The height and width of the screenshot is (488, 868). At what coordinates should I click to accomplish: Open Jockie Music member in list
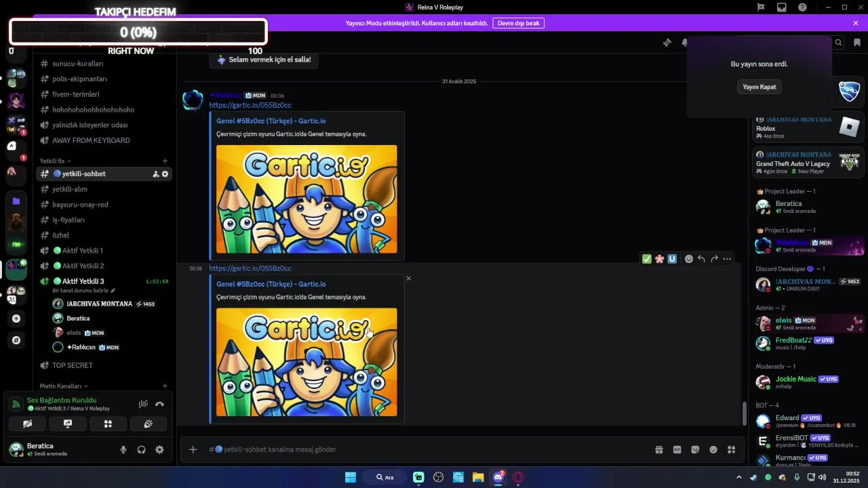pyautogui.click(x=808, y=382)
